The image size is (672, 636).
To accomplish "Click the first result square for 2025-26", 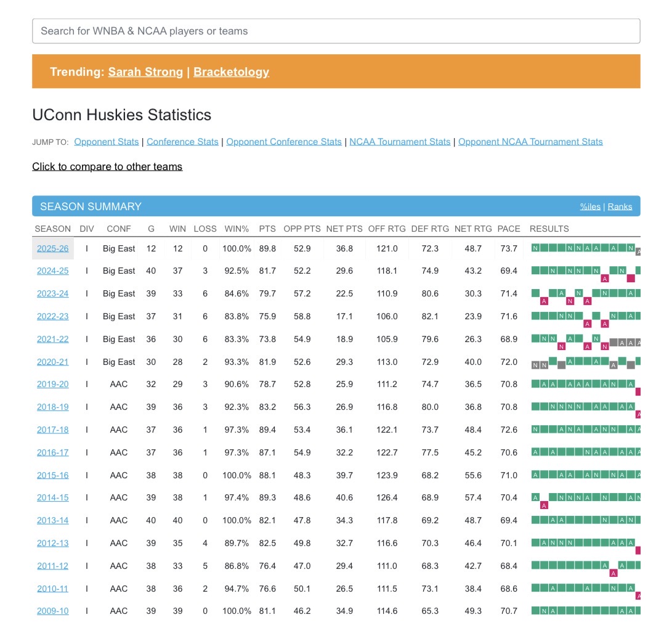I will [535, 248].
